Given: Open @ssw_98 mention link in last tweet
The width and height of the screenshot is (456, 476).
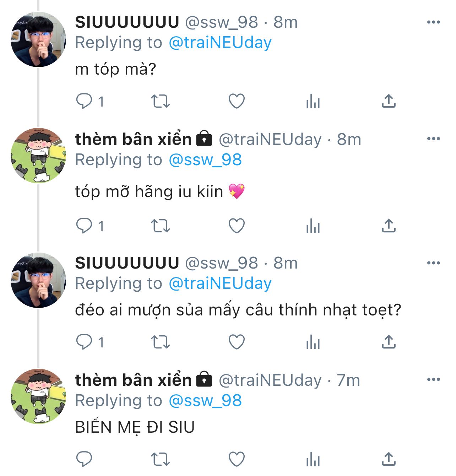Looking at the screenshot, I should tap(205, 400).
